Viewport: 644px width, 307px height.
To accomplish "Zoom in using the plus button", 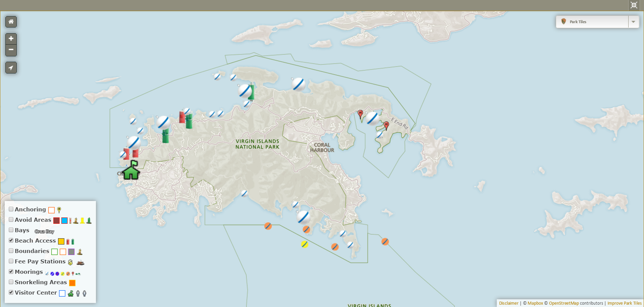I will 11,39.
